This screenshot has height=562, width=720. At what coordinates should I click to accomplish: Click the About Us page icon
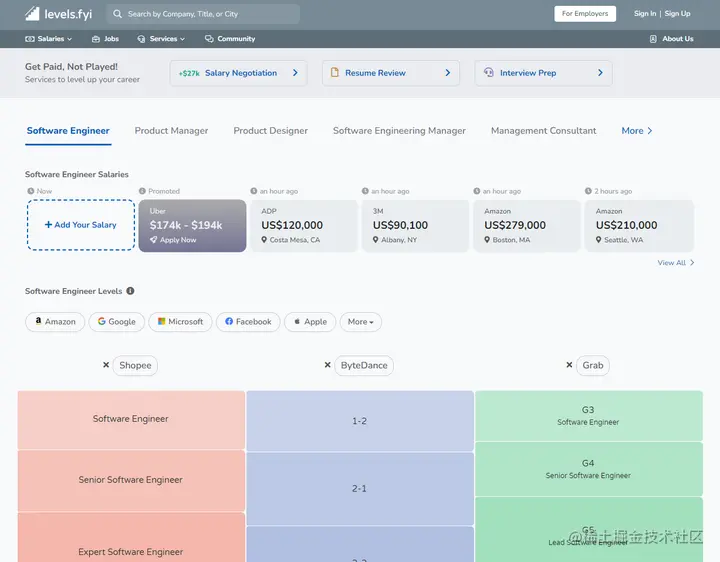coord(653,39)
